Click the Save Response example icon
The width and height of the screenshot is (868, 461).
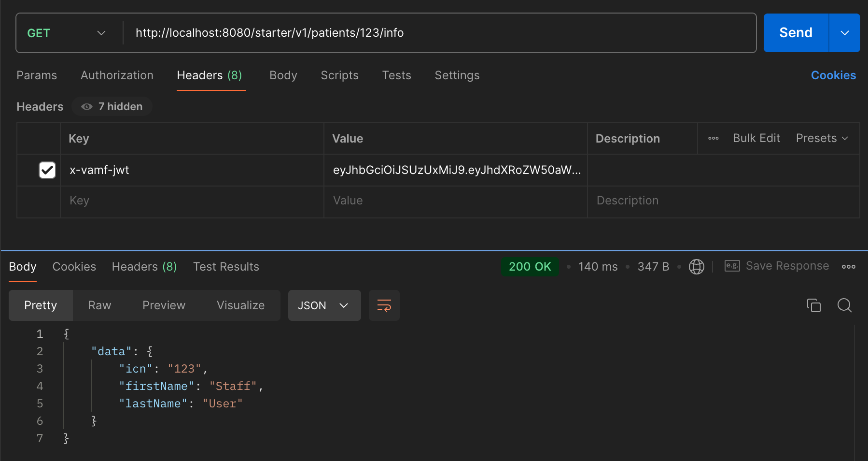point(732,266)
